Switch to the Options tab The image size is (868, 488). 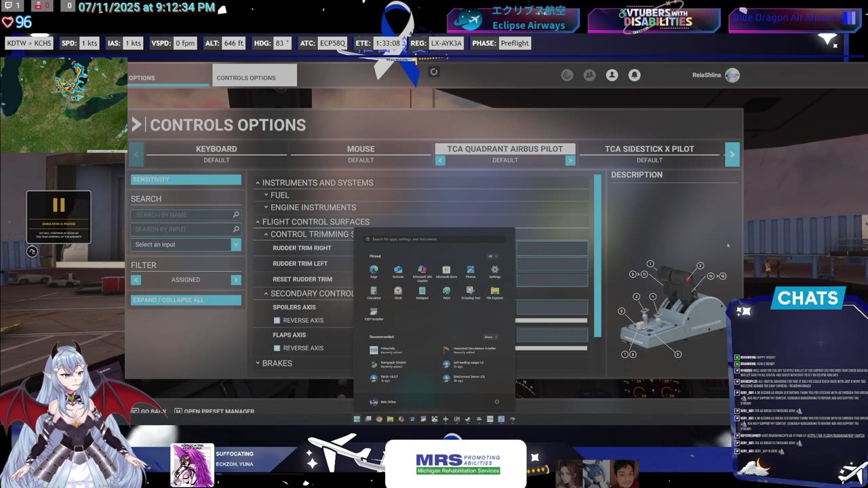point(169,77)
